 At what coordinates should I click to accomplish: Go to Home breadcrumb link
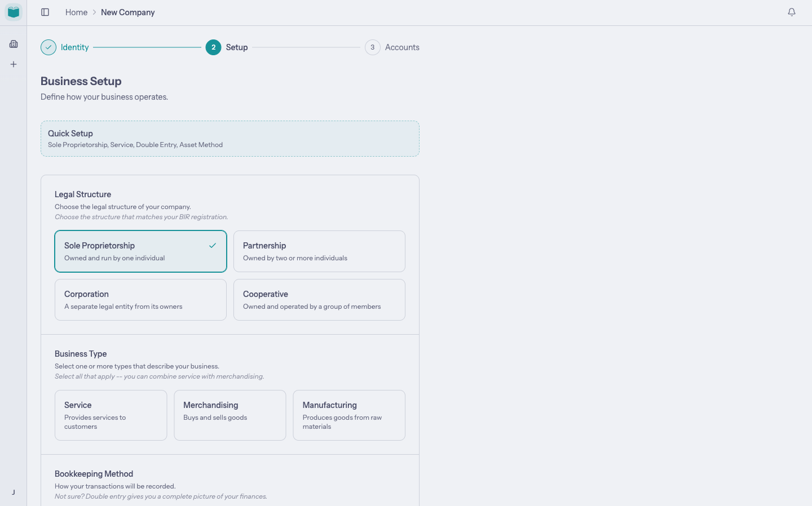[76, 12]
